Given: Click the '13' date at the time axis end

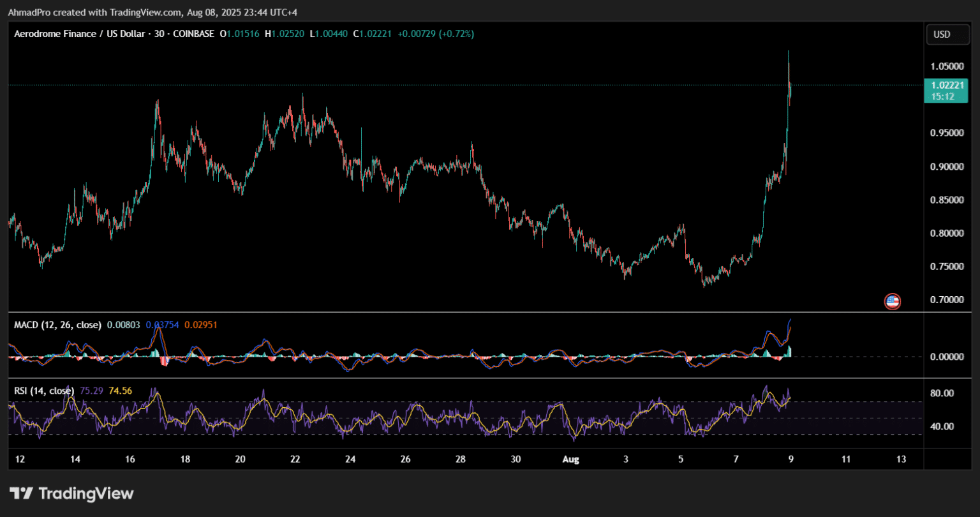Looking at the screenshot, I should point(901,460).
